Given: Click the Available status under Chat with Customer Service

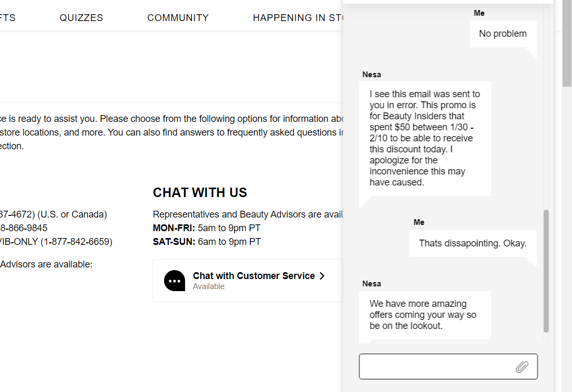Looking at the screenshot, I should 209,286.
